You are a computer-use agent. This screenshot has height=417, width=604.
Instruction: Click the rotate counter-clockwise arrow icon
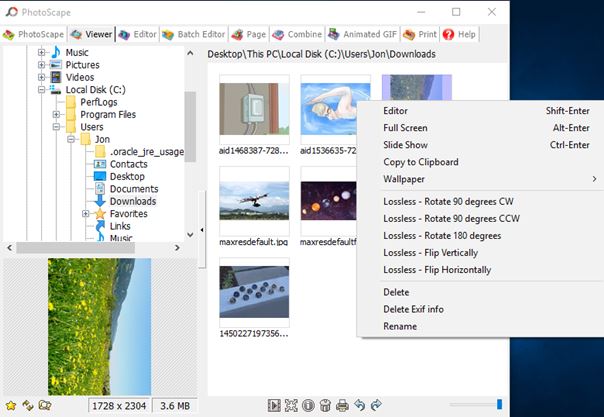coord(359,404)
